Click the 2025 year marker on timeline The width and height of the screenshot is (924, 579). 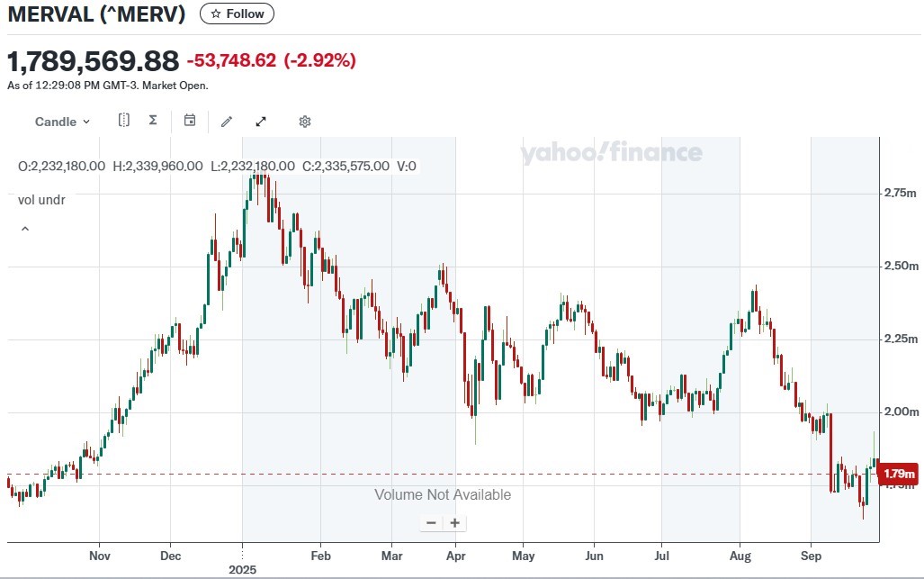[243, 570]
